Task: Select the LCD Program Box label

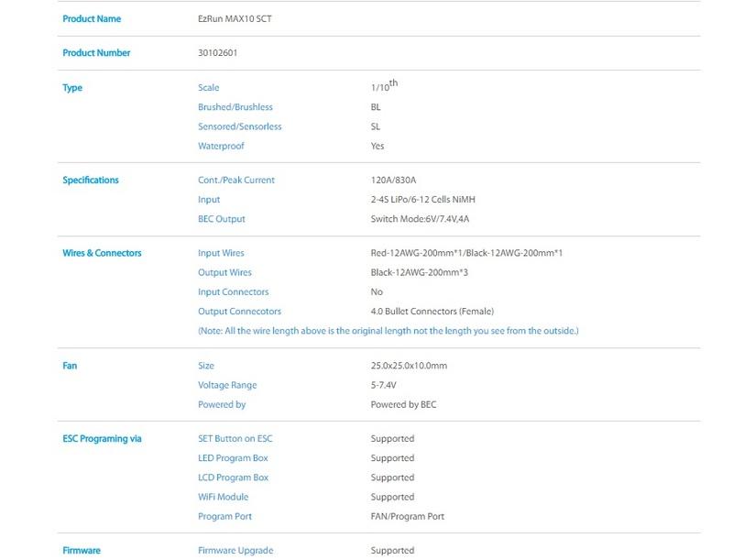Action: 233,478
